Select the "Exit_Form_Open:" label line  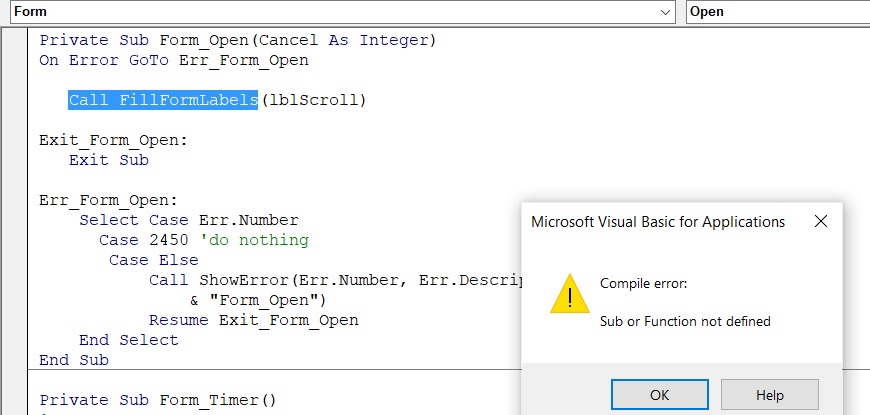pos(113,140)
